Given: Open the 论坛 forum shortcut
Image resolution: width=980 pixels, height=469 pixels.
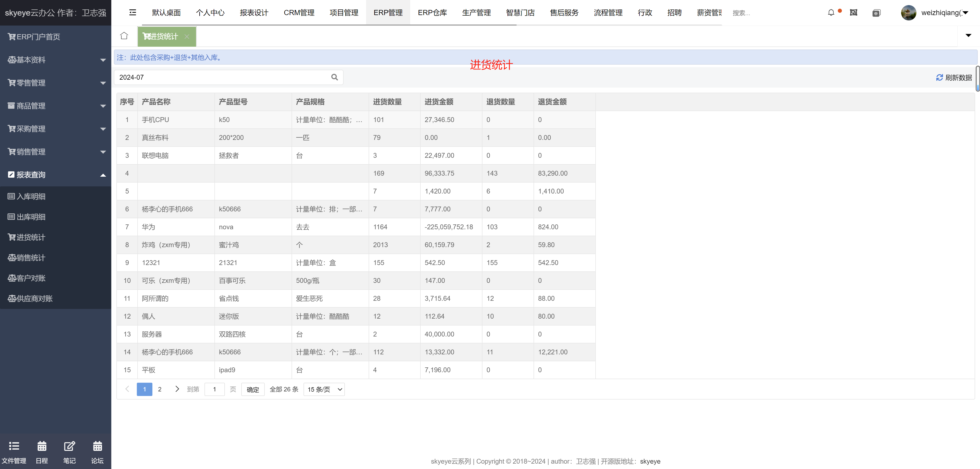Looking at the screenshot, I should tap(98, 452).
